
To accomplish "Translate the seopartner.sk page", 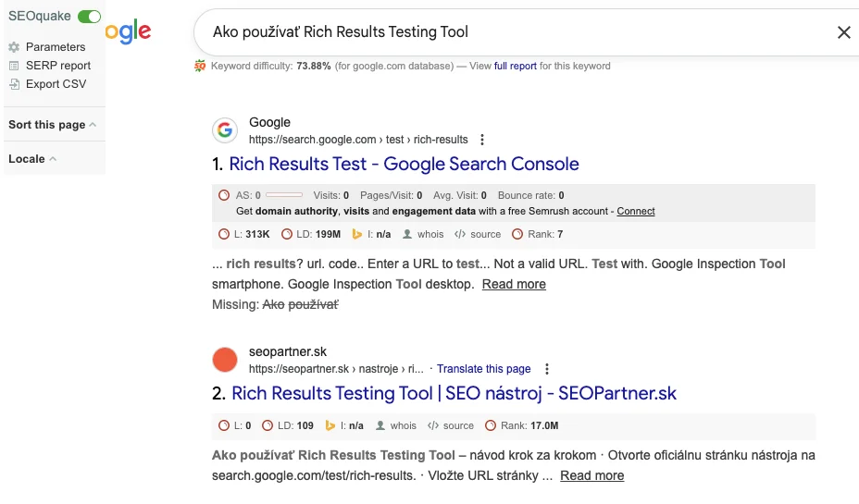I will coord(483,369).
